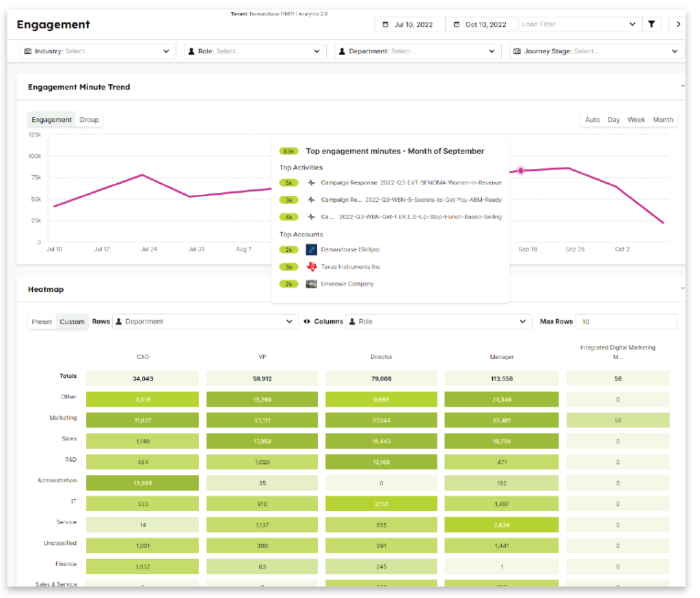Click the Unknown Company logo icon
Viewport: 700px width, 598px height.
pyautogui.click(x=312, y=284)
